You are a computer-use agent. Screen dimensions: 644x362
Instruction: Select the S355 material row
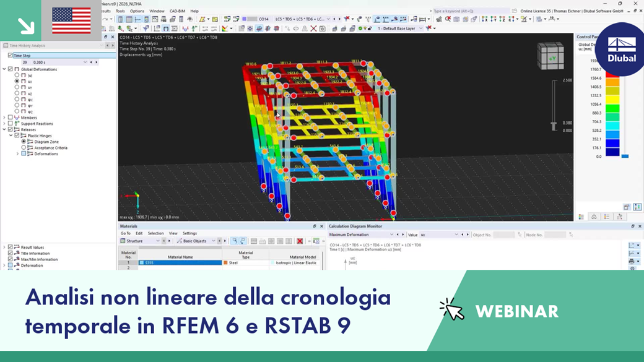(x=180, y=262)
